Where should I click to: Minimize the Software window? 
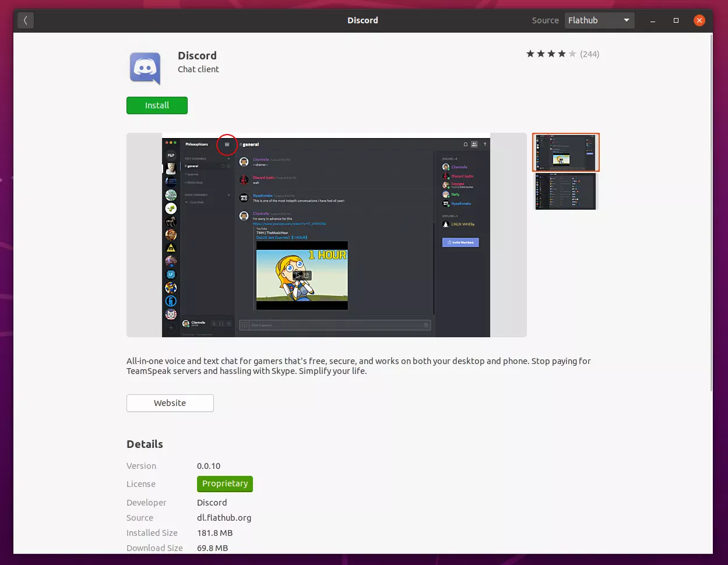pyautogui.click(x=653, y=20)
